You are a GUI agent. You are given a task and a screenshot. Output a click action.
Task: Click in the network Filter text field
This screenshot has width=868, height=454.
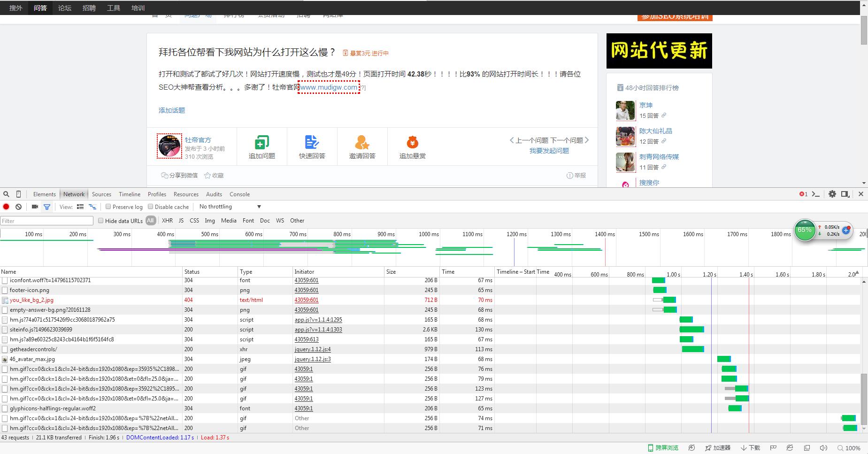pyautogui.click(x=47, y=221)
